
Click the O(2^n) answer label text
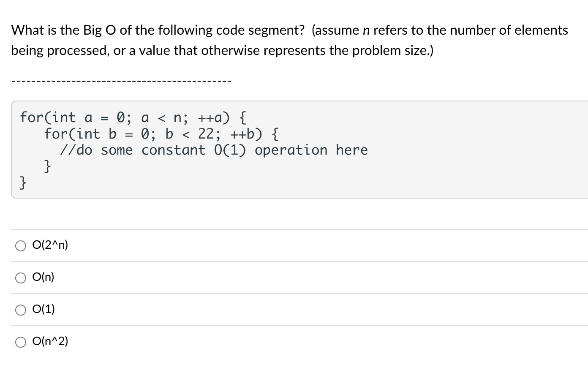(x=50, y=245)
